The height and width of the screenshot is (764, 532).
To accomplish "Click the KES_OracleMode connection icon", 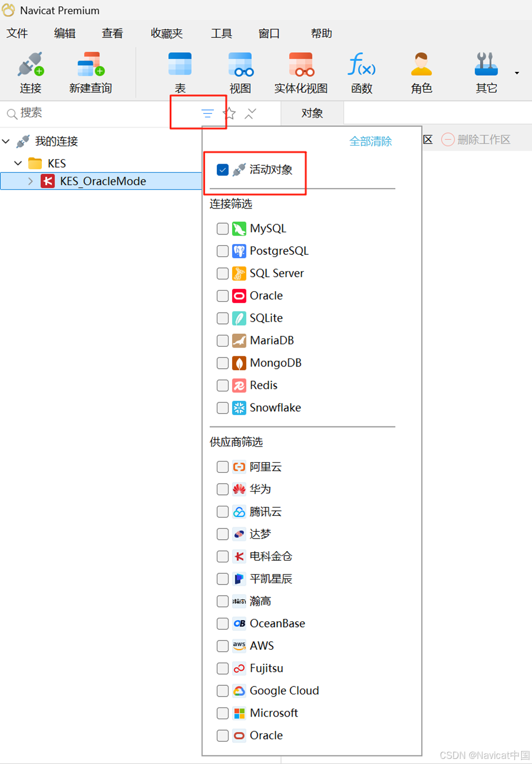I will point(48,181).
